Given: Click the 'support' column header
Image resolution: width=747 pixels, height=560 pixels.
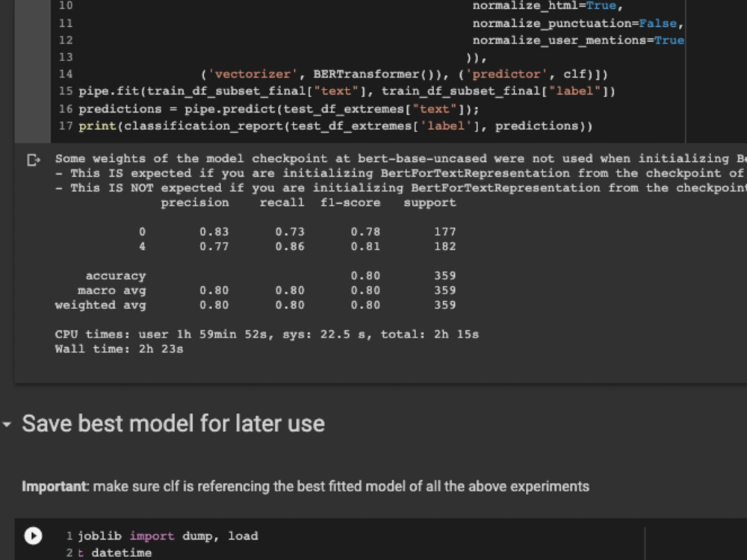Looking at the screenshot, I should click(430, 203).
